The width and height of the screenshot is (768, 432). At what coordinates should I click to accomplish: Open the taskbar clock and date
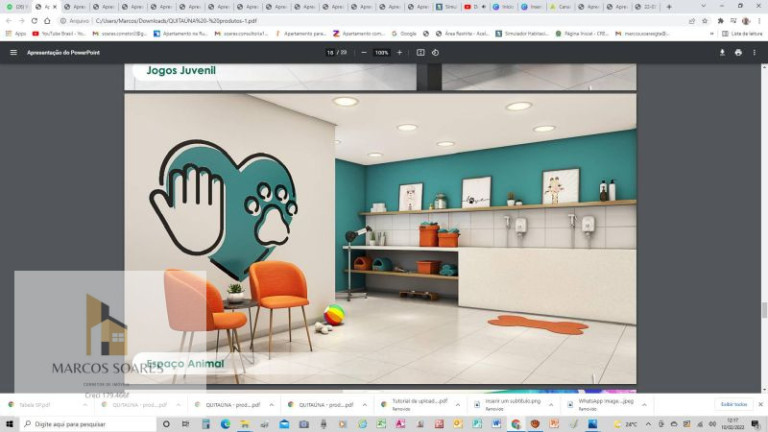(733, 424)
